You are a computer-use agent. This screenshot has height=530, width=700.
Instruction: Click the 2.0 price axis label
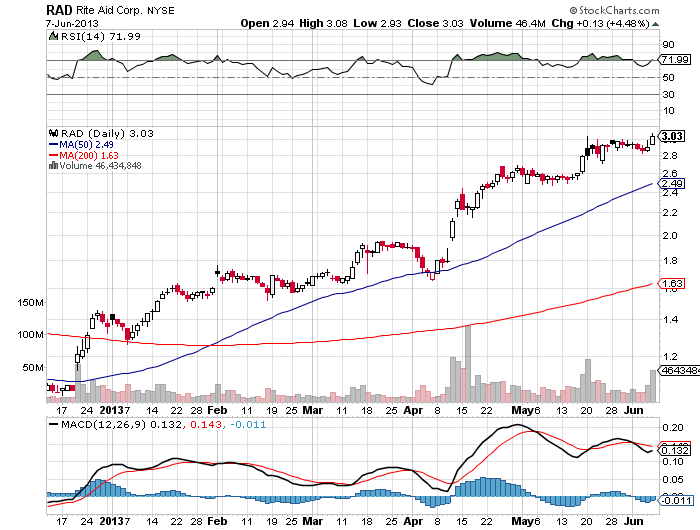(x=670, y=236)
